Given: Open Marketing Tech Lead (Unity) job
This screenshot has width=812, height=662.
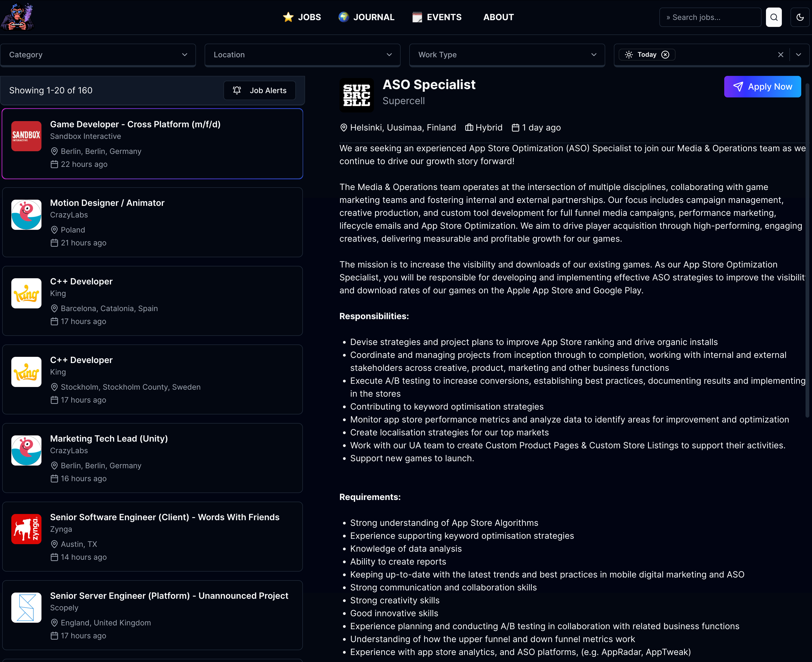Looking at the screenshot, I should tap(152, 458).
